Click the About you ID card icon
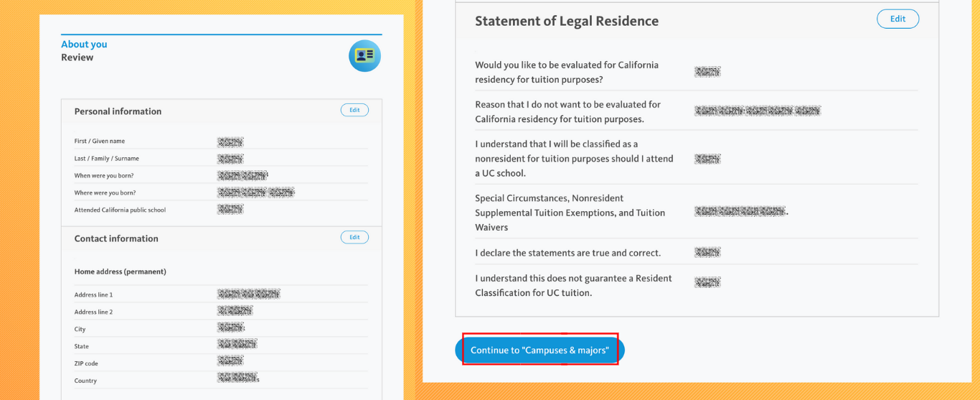The width and height of the screenshot is (980, 400). pos(364,55)
